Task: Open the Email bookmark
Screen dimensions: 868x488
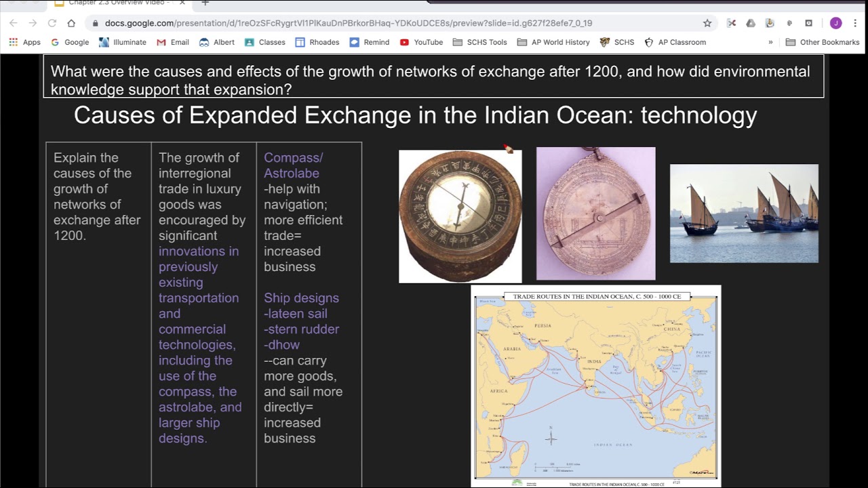Action: (x=173, y=42)
